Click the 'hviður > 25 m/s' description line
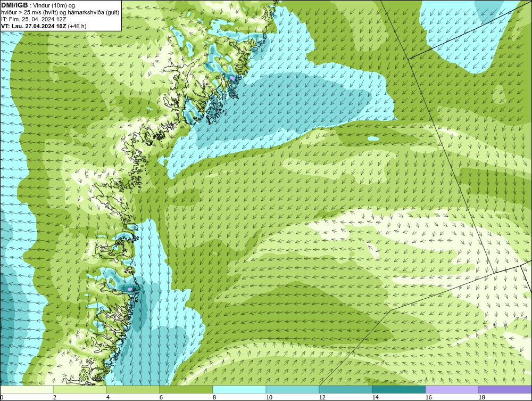The width and height of the screenshot is (532, 401). click(x=60, y=13)
